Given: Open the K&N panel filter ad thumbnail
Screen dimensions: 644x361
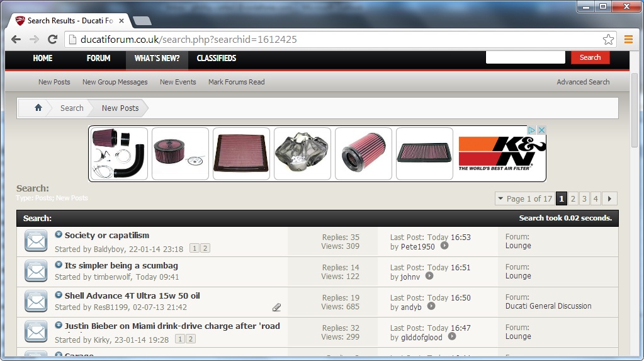Looking at the screenshot, I should point(241,154).
